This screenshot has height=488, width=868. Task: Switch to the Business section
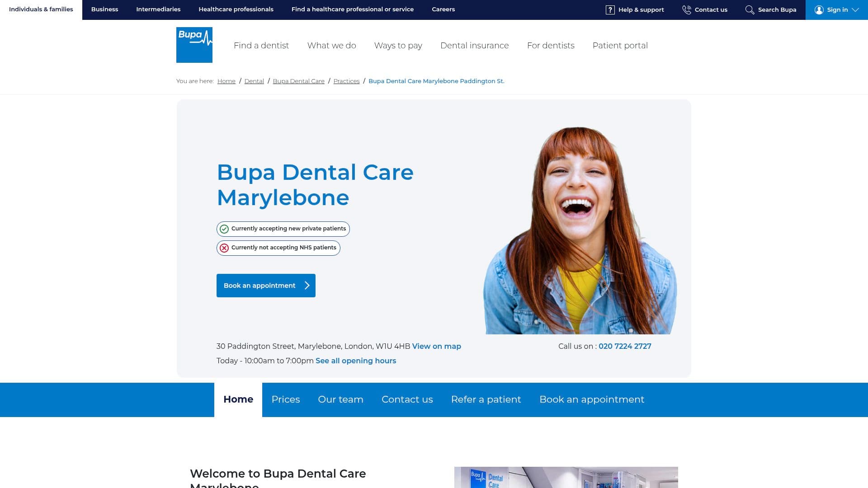tap(104, 9)
